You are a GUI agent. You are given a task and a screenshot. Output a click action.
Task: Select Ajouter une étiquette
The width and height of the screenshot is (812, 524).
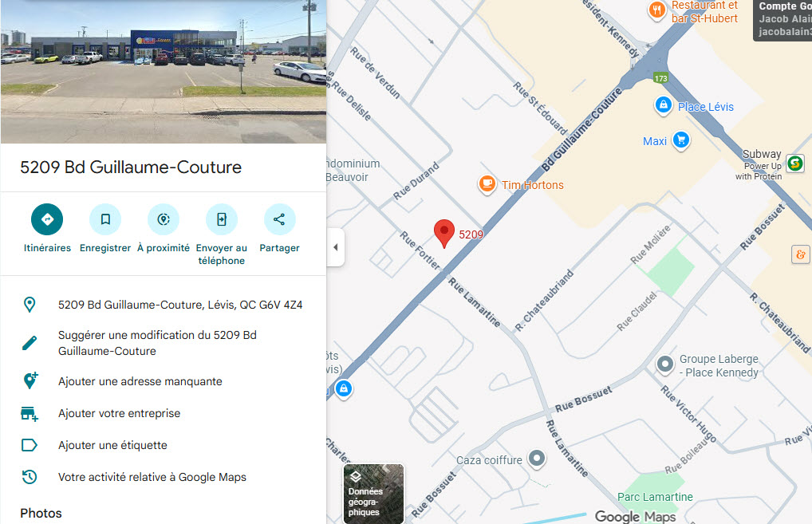tap(112, 445)
